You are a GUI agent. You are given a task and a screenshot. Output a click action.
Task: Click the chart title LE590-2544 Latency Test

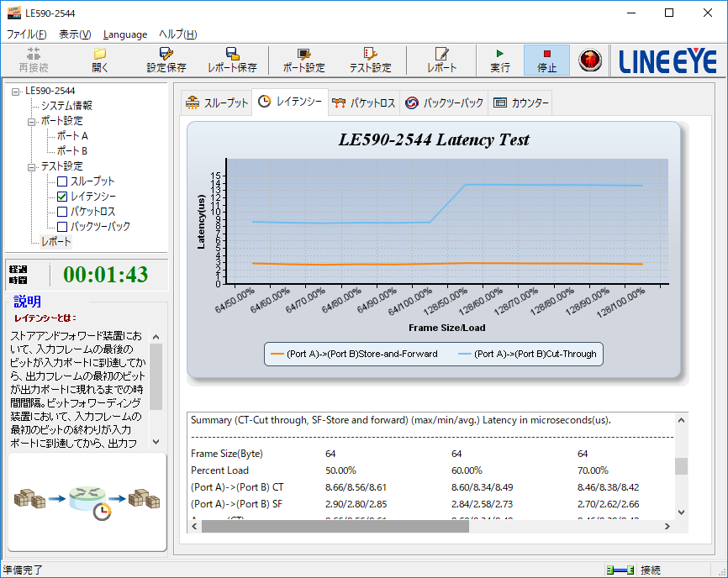(434, 139)
